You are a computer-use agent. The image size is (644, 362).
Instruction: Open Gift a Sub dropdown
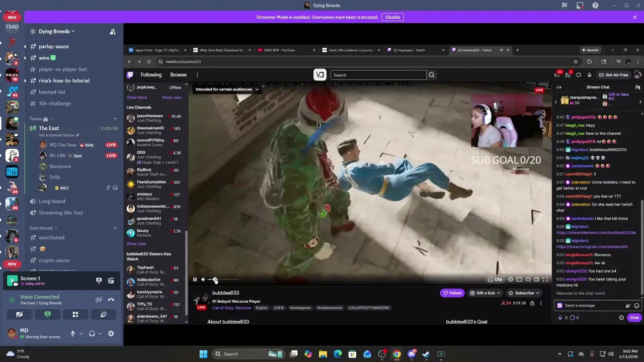tap(485, 293)
